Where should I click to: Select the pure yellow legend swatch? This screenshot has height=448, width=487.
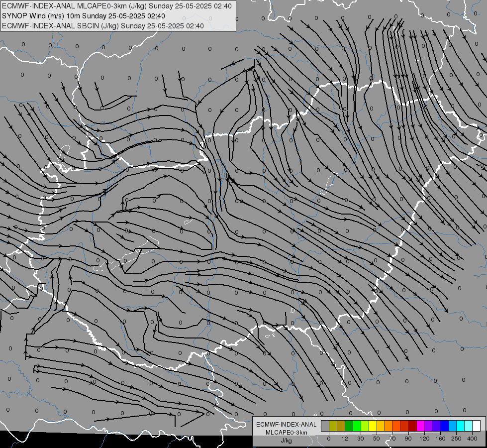pos(373,426)
